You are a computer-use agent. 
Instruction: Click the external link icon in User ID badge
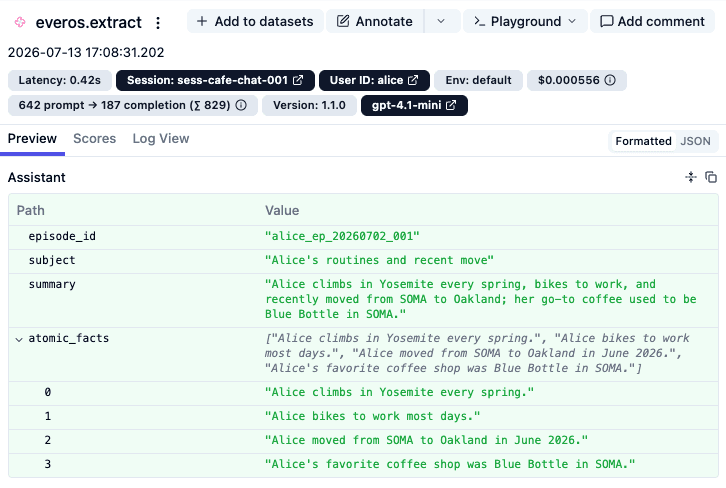point(413,80)
